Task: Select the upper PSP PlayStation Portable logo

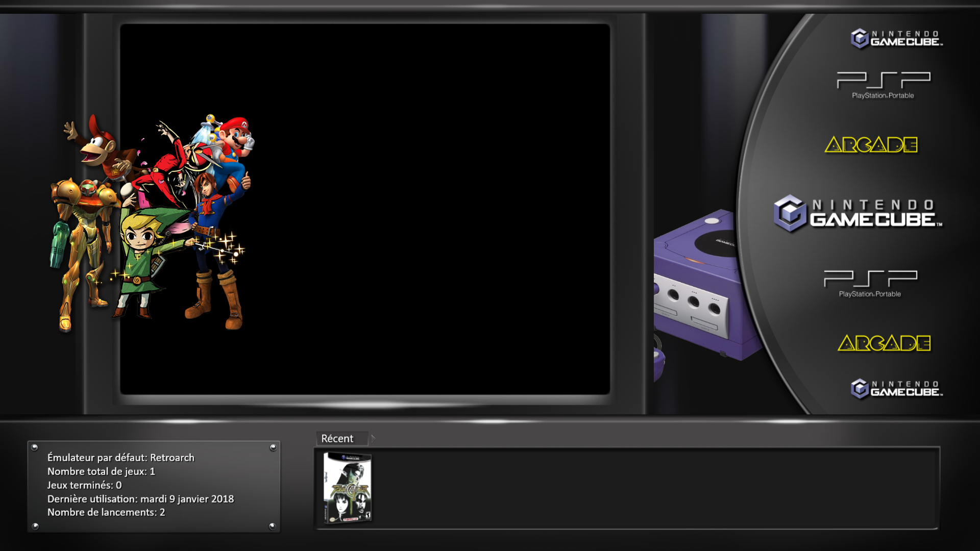Action: [884, 85]
